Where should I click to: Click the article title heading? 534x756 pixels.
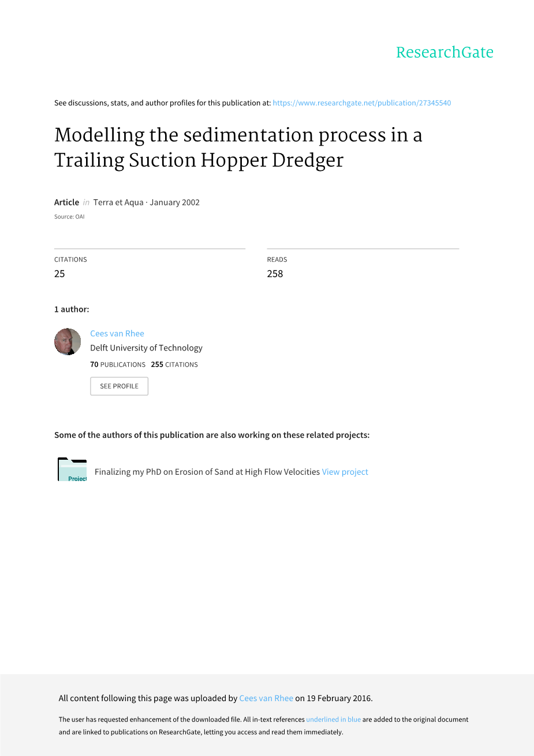coord(238,147)
